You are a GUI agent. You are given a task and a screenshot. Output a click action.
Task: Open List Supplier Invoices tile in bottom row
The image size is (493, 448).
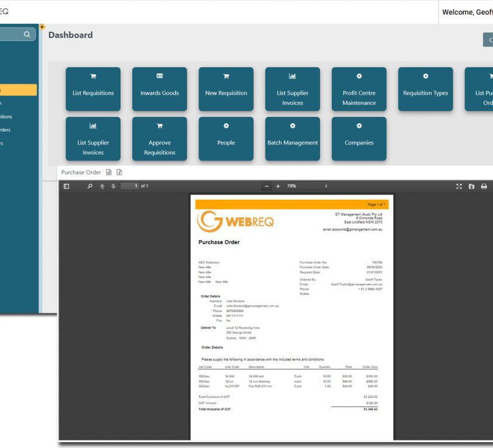[x=93, y=138]
